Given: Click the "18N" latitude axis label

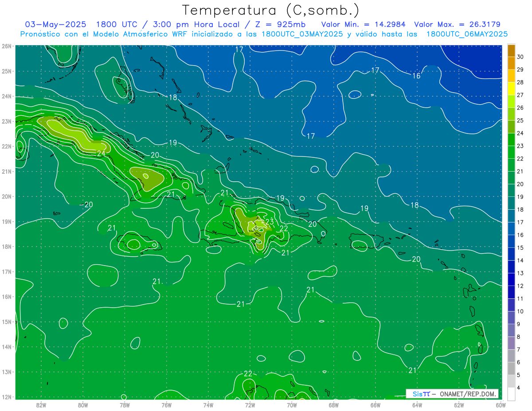Looking at the screenshot, I should (x=6, y=247).
